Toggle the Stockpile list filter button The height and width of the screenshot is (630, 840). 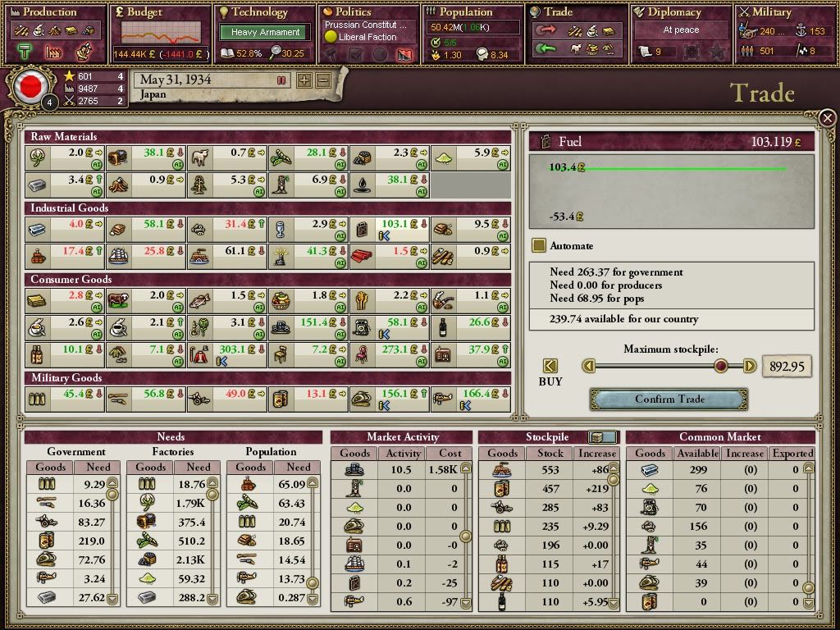click(x=603, y=437)
